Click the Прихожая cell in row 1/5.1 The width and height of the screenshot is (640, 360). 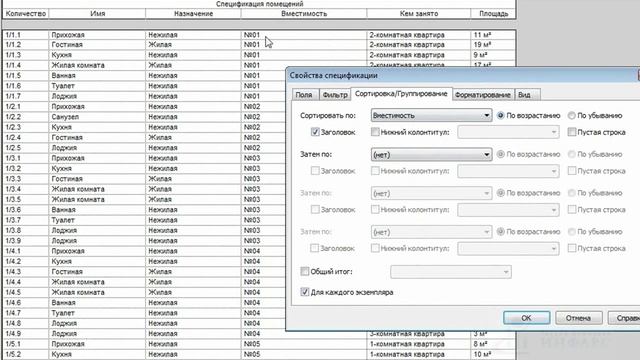pos(97,344)
